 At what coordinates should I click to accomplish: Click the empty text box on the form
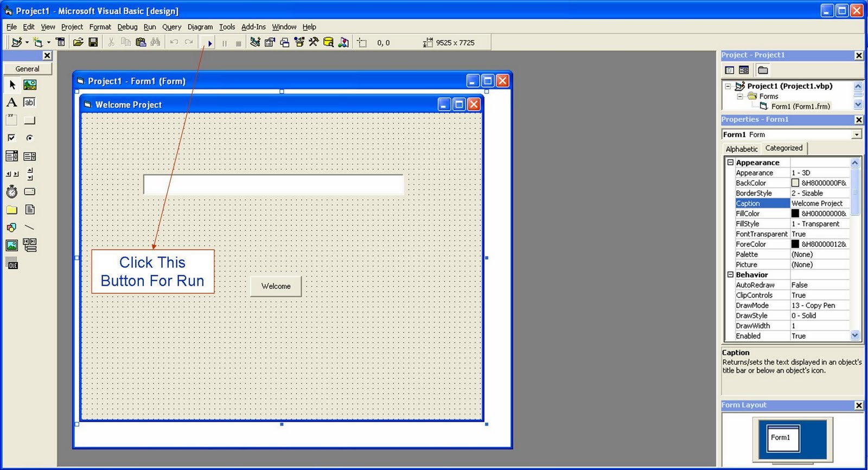[x=273, y=184]
